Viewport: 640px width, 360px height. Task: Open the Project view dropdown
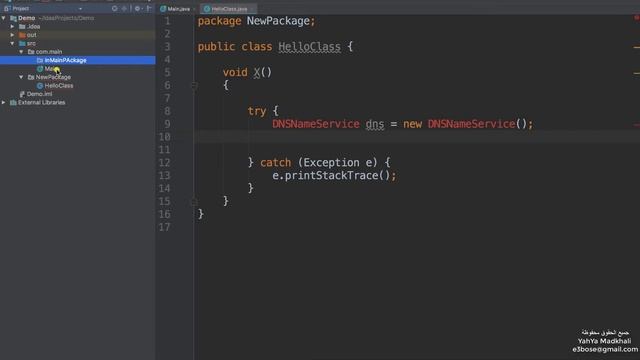[80, 9]
